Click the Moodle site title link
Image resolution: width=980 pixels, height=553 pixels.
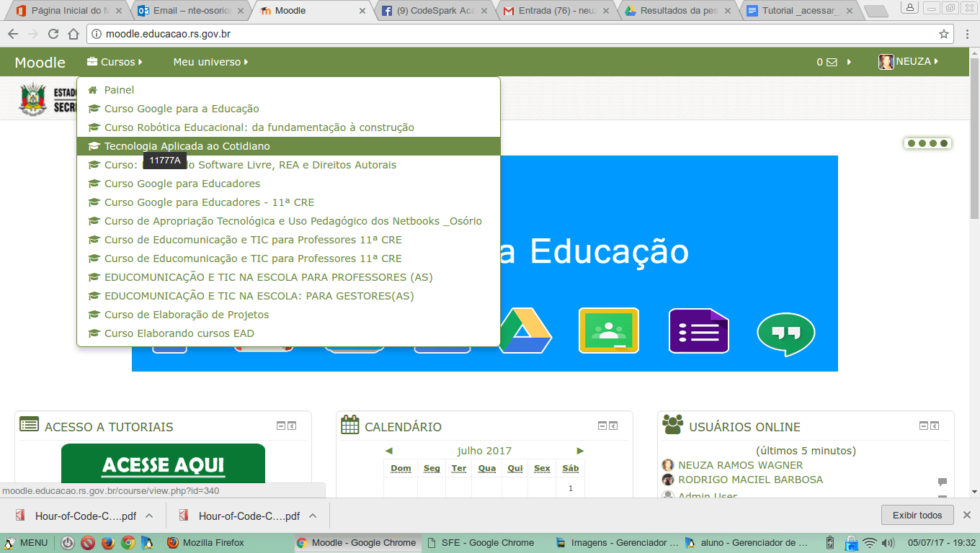40,63
